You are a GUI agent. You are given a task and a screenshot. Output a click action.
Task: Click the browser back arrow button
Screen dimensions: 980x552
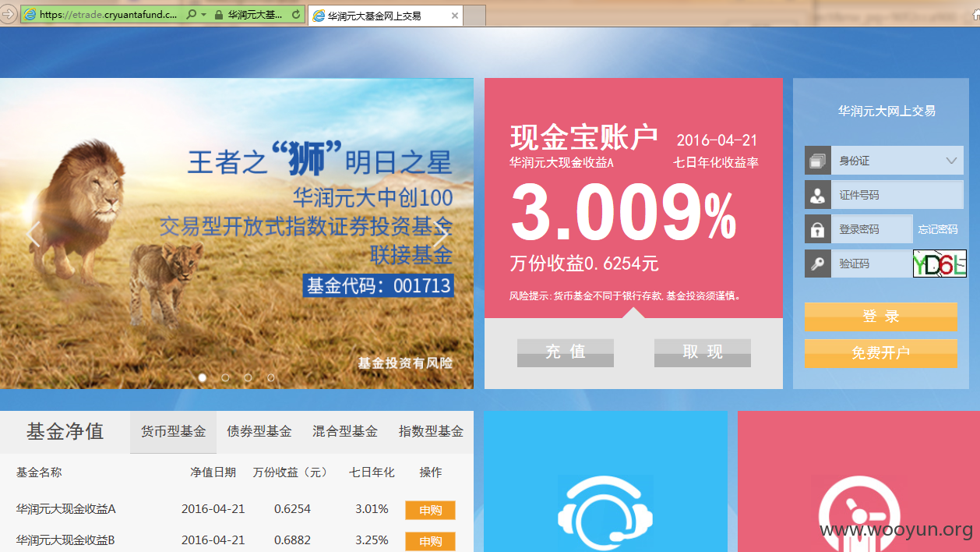(8, 14)
